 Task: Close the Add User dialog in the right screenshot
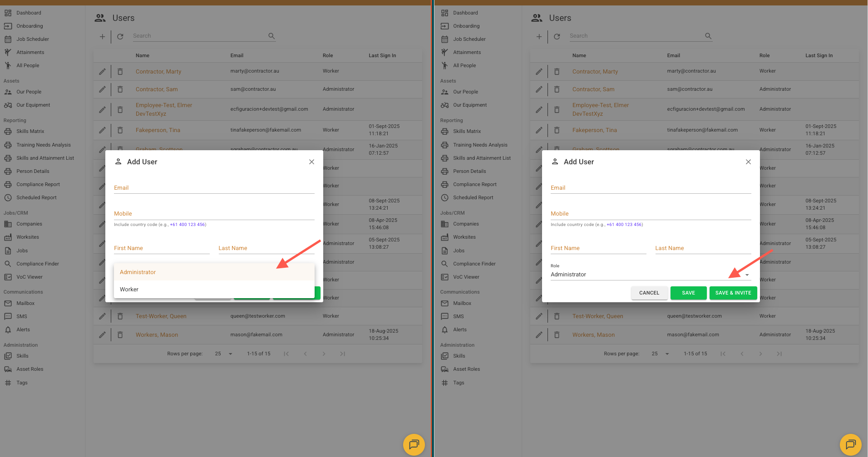pos(748,162)
